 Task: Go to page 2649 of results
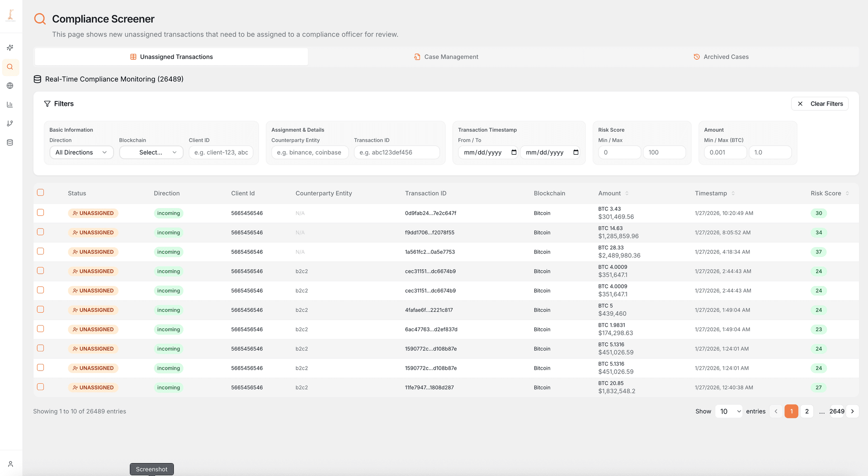click(837, 411)
